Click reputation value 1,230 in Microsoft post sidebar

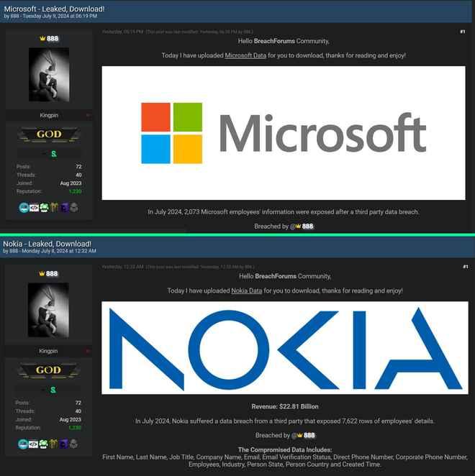point(75,191)
